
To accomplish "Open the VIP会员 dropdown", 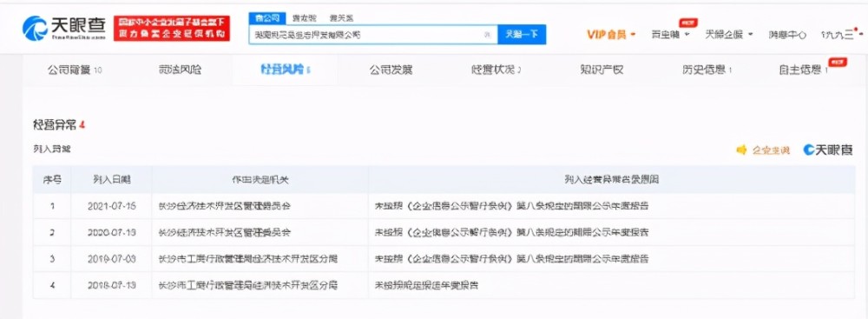I will [x=611, y=35].
